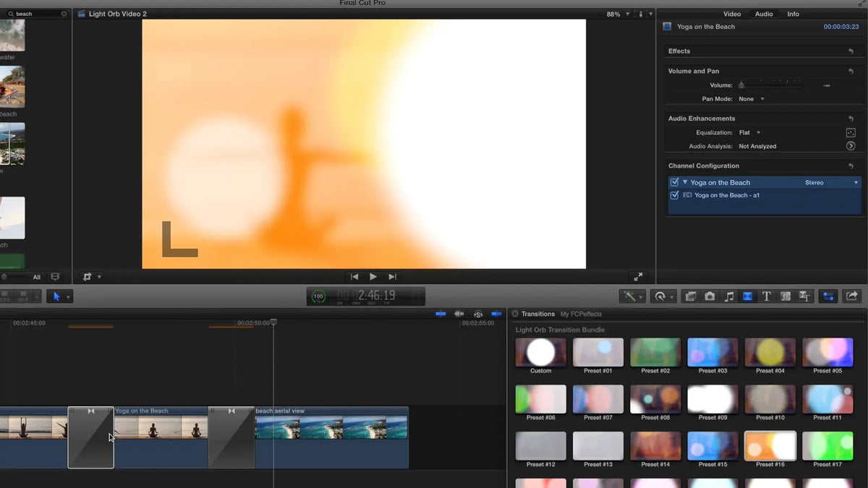
Task: Reset the Channel Configuration section
Action: click(851, 166)
